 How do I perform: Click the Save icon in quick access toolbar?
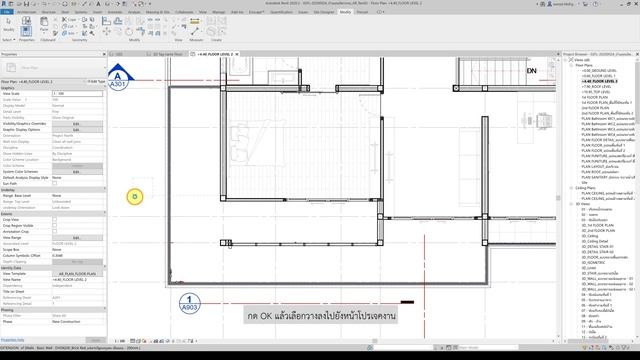point(26,4)
